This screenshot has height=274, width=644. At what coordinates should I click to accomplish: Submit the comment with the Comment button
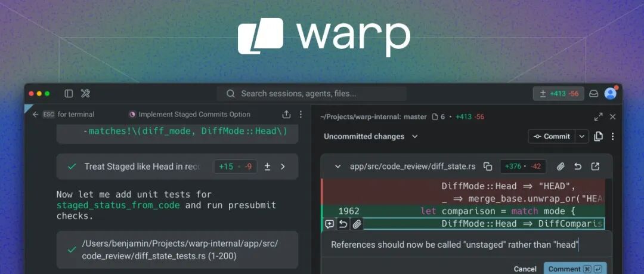[575, 269]
